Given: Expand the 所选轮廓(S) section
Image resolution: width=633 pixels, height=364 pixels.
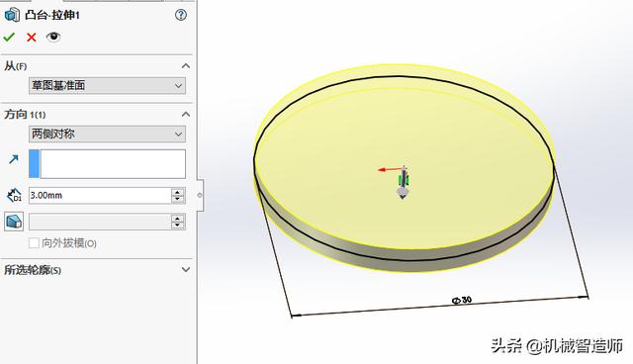Looking at the screenshot, I should [186, 270].
